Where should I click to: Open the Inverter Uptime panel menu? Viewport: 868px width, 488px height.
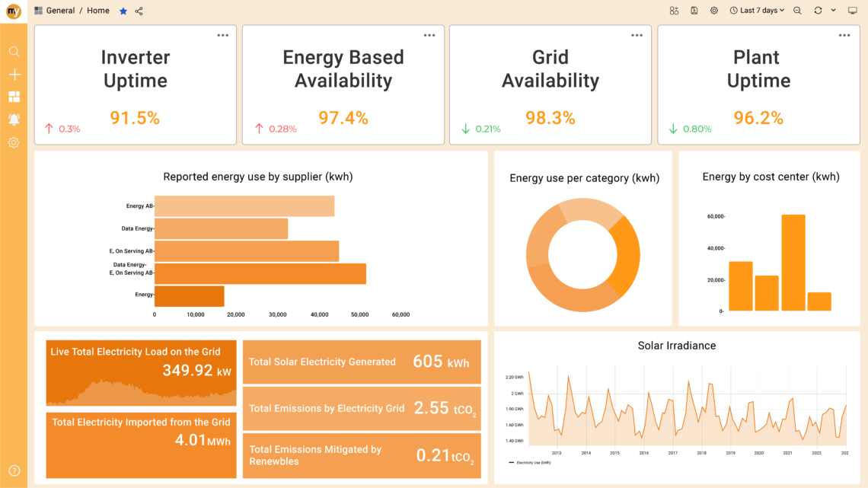tap(223, 34)
